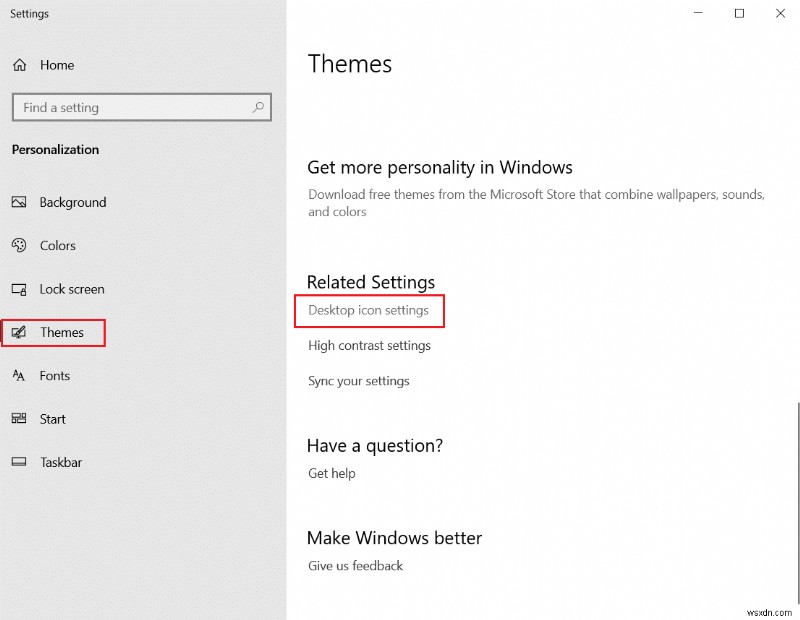Select the Personalization section header

pos(55,149)
